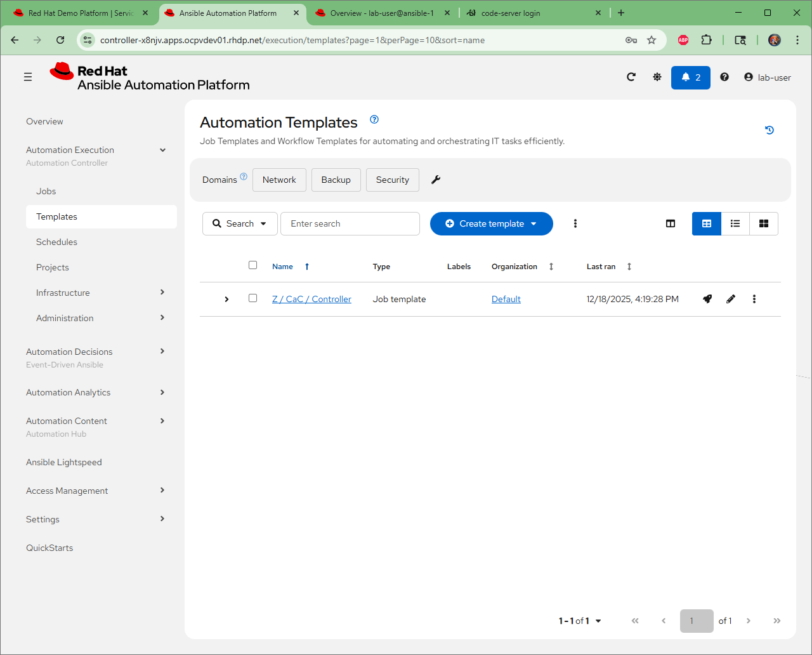
Task: Edit the Z / CaC / Controller template
Action: coord(731,299)
